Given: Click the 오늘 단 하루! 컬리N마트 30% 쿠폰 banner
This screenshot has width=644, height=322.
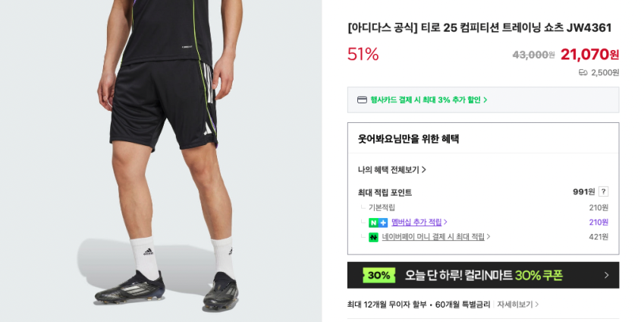Looking at the screenshot, I should click(483, 275).
